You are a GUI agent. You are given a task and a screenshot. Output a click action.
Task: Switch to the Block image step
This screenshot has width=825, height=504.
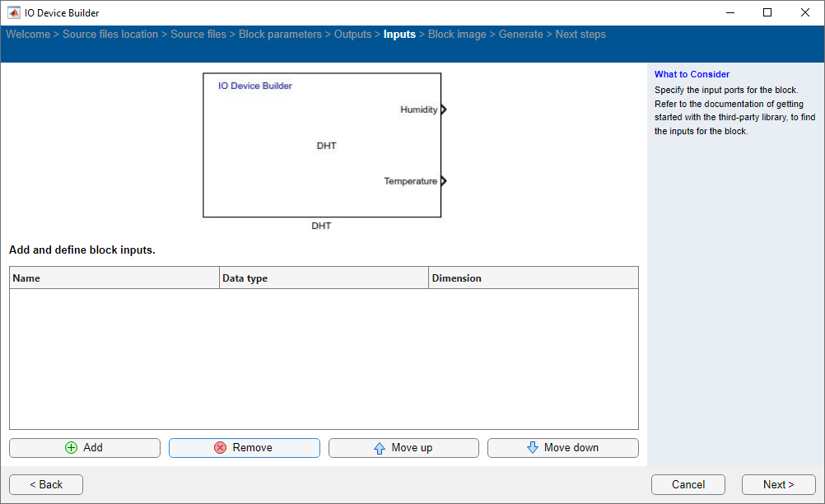pyautogui.click(x=457, y=34)
